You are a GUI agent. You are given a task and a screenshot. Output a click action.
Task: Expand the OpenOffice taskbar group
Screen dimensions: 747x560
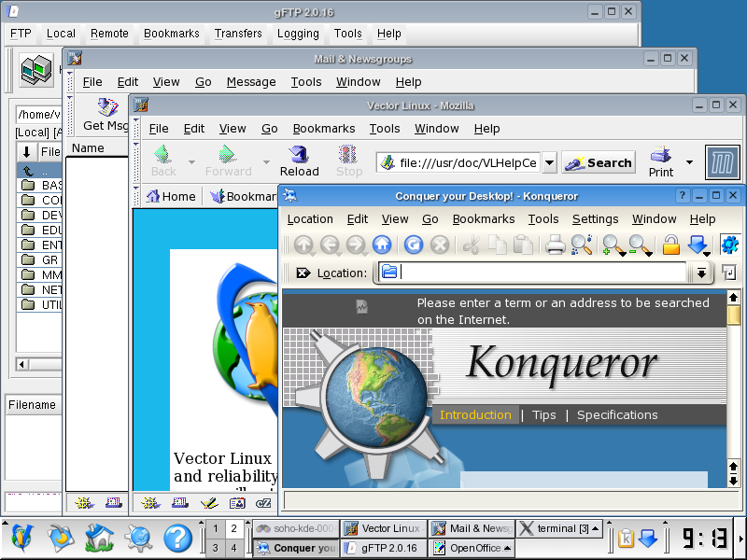508,548
